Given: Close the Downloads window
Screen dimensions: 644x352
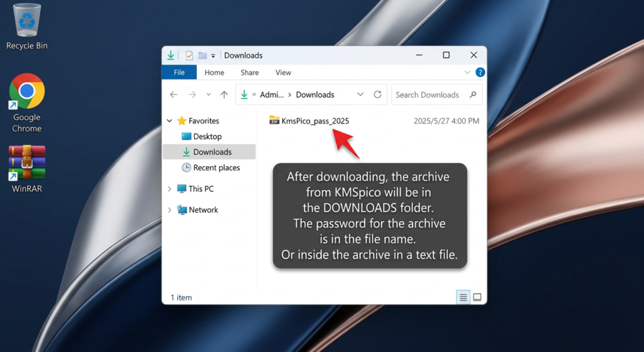Looking at the screenshot, I should coord(474,55).
